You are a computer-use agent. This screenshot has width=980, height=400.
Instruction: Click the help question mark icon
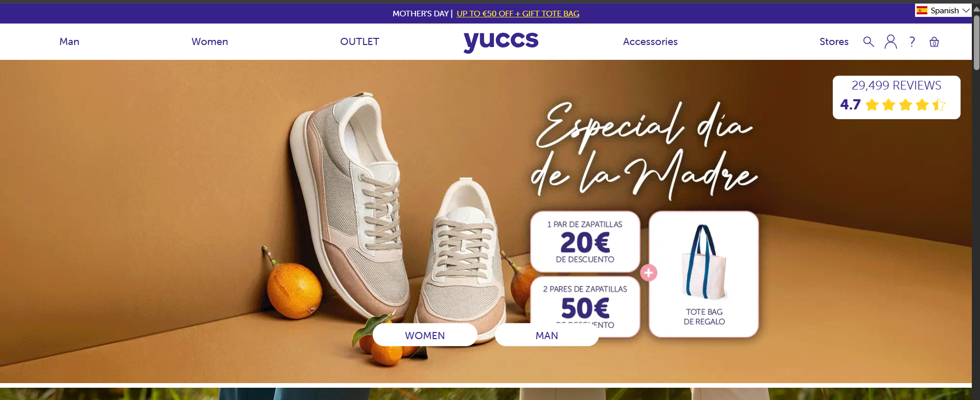point(912,41)
